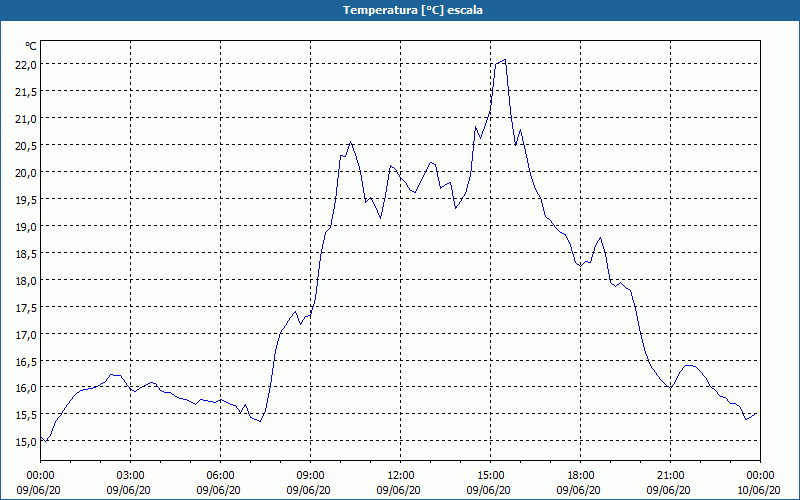800x500 pixels.
Task: Click the 10/06/20 date label
Action: click(759, 490)
